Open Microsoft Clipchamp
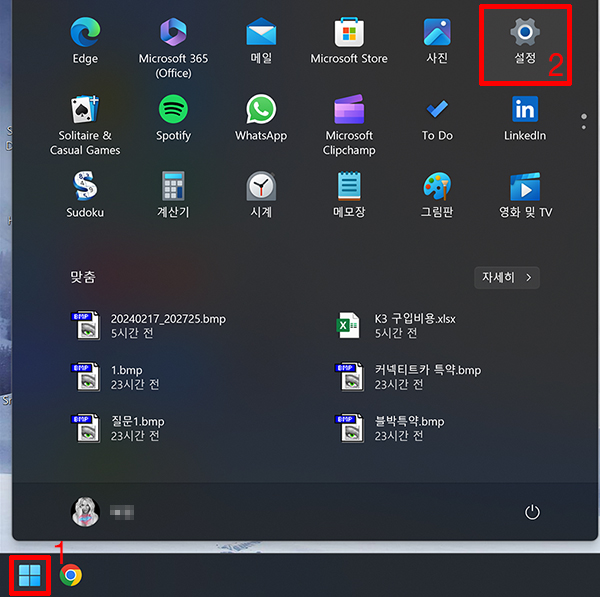 pos(349,125)
